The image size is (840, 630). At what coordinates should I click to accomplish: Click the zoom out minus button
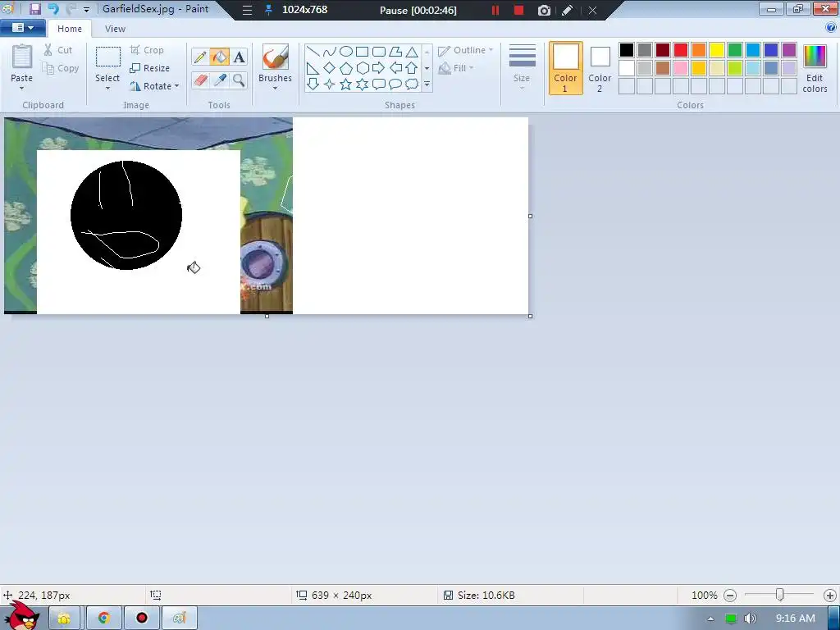tap(730, 596)
